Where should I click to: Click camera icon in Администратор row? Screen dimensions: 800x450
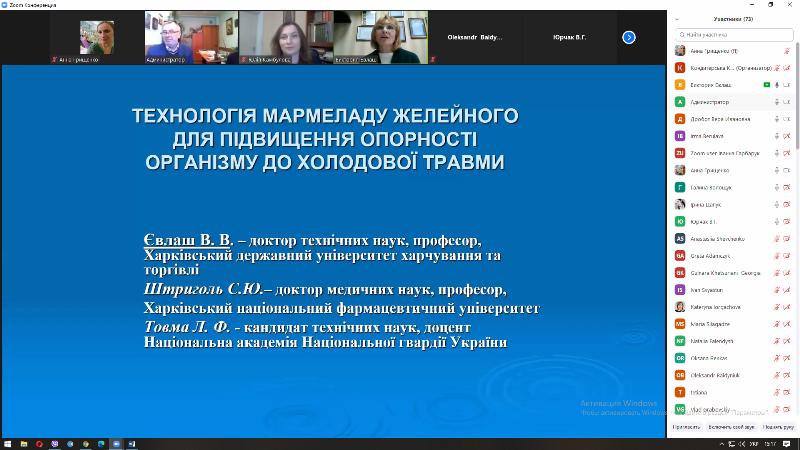point(787,102)
